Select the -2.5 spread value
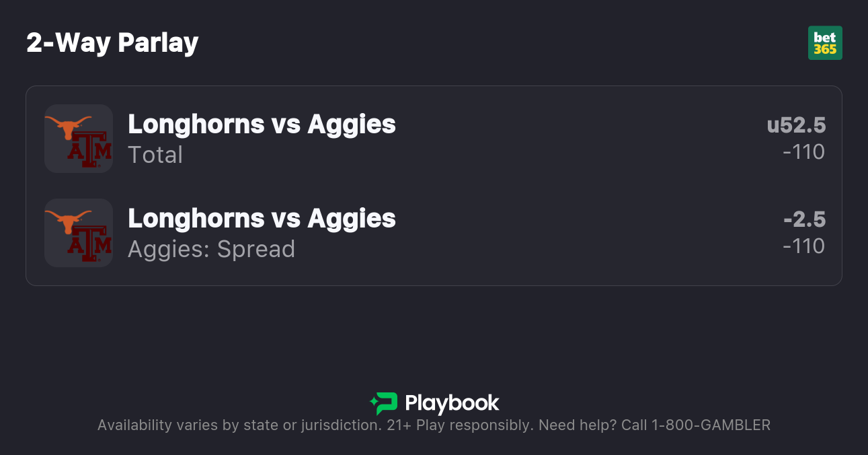 click(804, 219)
